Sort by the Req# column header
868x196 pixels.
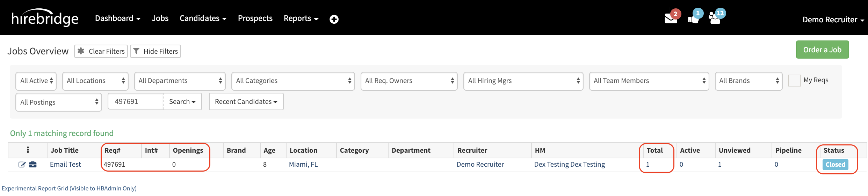(113, 150)
